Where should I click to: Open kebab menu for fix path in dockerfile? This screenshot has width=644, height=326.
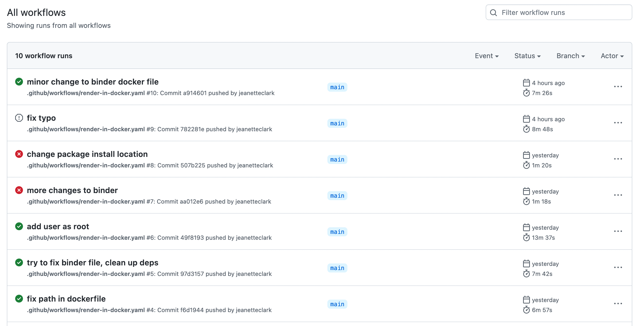(618, 304)
